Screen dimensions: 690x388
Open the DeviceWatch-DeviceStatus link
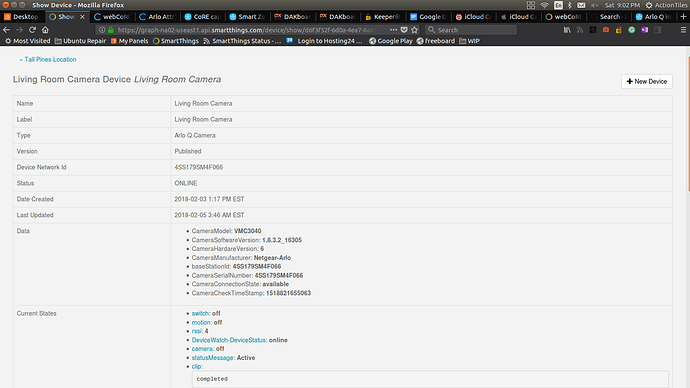tap(229, 340)
